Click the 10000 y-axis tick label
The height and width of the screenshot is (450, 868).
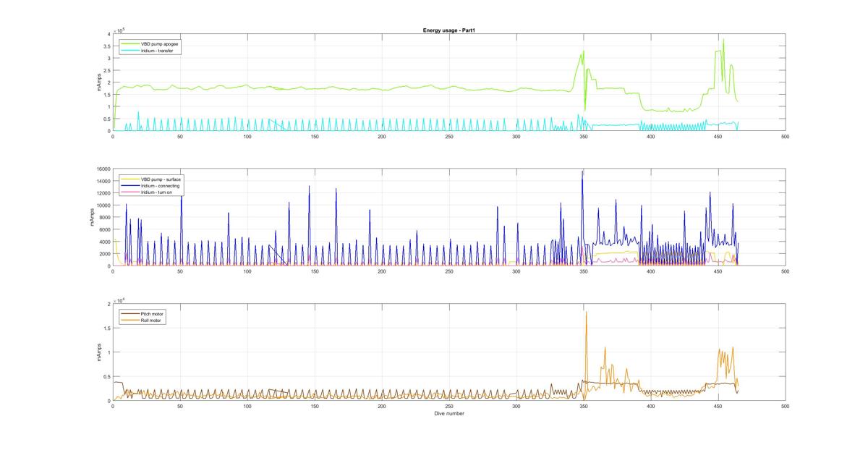103,205
